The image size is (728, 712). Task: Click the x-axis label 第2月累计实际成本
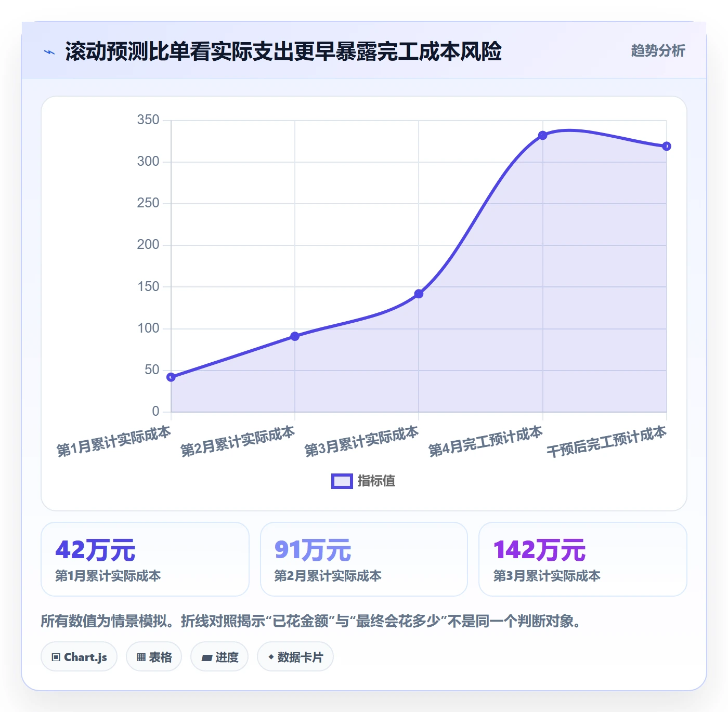pyautogui.click(x=238, y=442)
